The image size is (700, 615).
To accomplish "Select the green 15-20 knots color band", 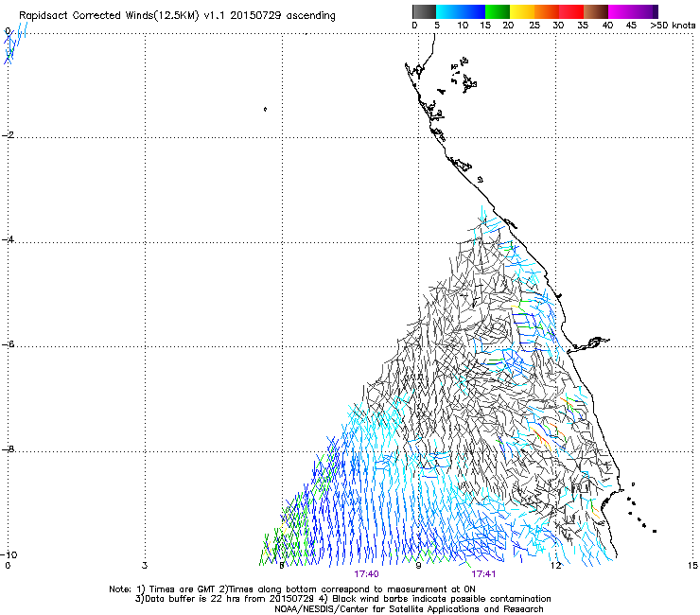I will click(x=498, y=11).
